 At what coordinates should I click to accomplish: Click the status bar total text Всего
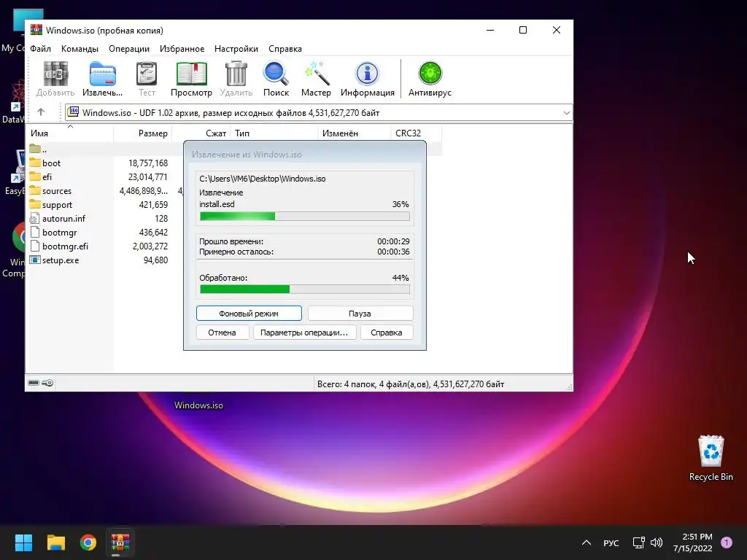(x=411, y=384)
